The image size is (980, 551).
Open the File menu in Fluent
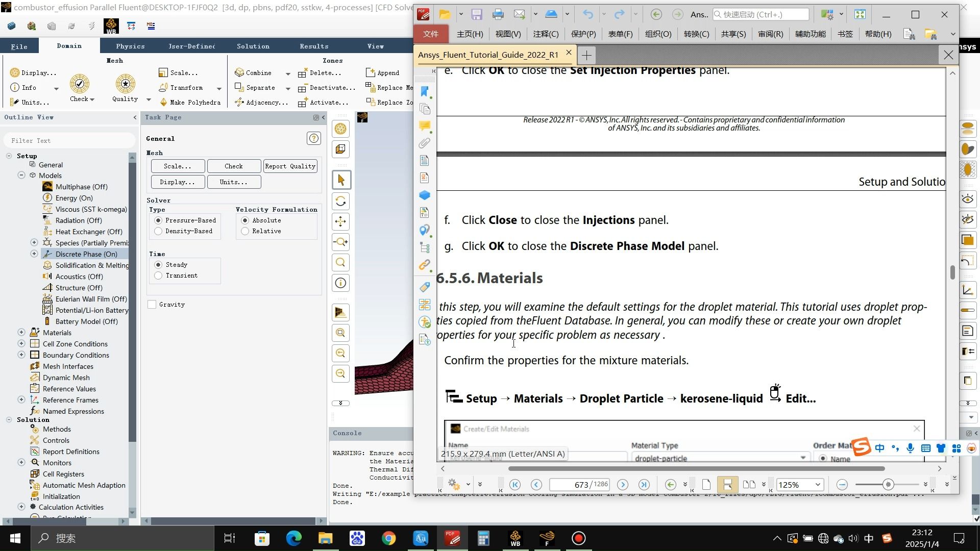(x=19, y=46)
